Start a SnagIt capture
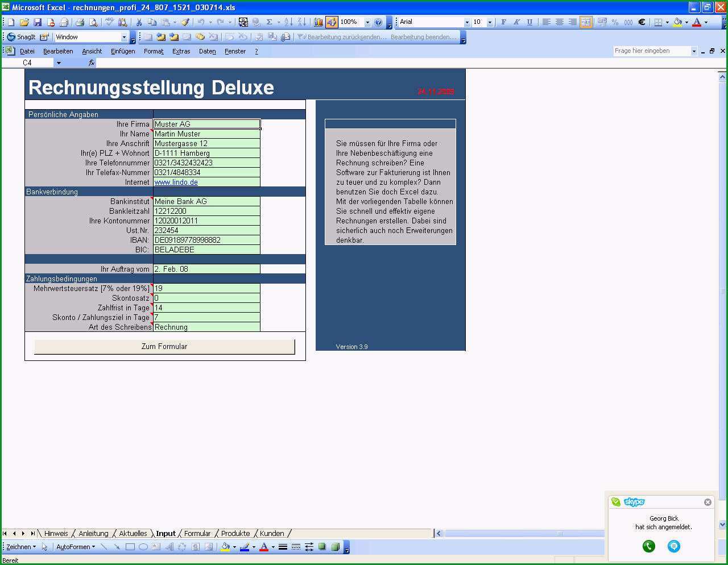This screenshot has width=728, height=565. tap(22, 37)
